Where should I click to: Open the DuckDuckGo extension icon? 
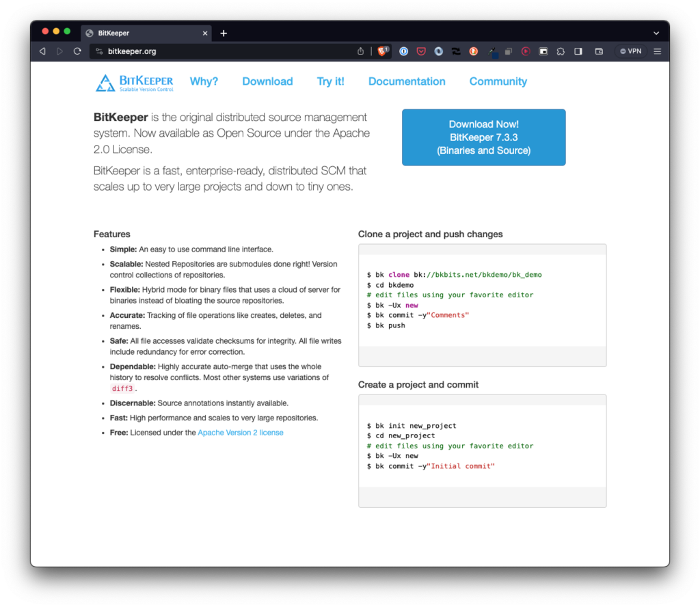(x=474, y=51)
